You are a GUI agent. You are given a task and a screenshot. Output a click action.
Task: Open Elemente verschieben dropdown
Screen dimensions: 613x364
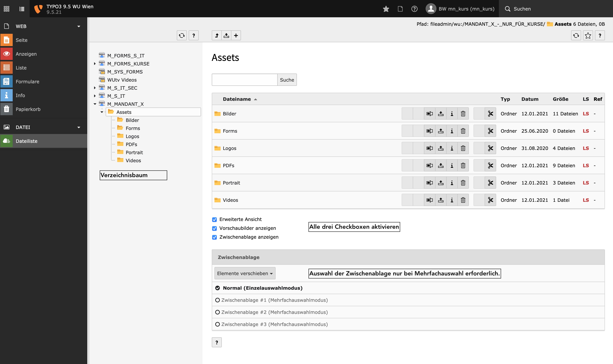[x=245, y=273]
